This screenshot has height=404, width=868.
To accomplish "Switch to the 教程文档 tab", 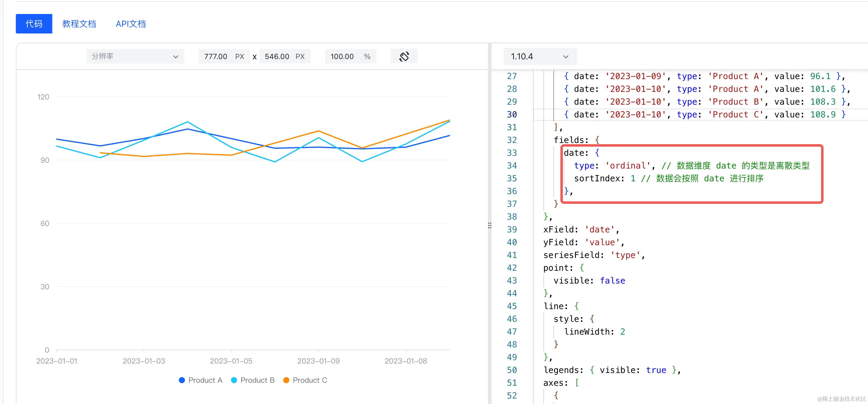I will point(79,23).
